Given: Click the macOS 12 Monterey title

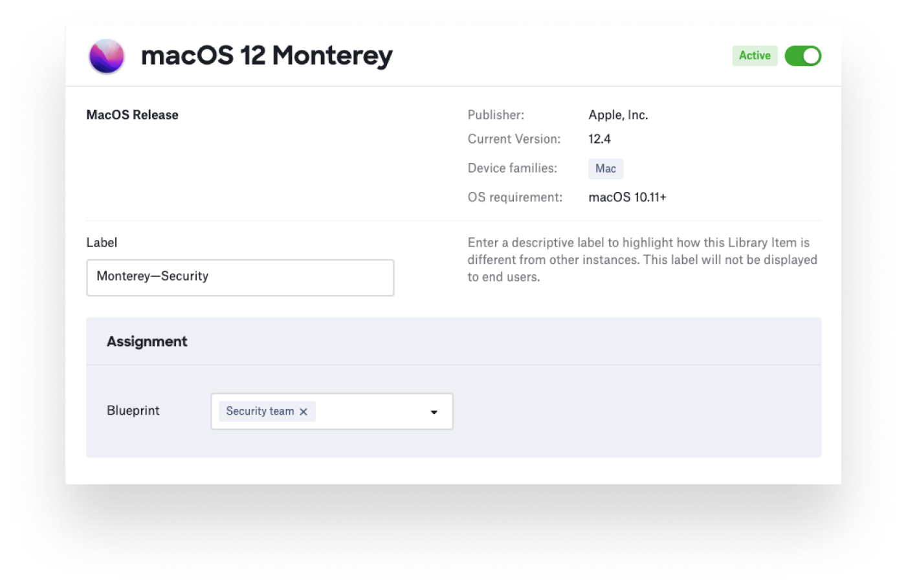Looking at the screenshot, I should point(267,56).
